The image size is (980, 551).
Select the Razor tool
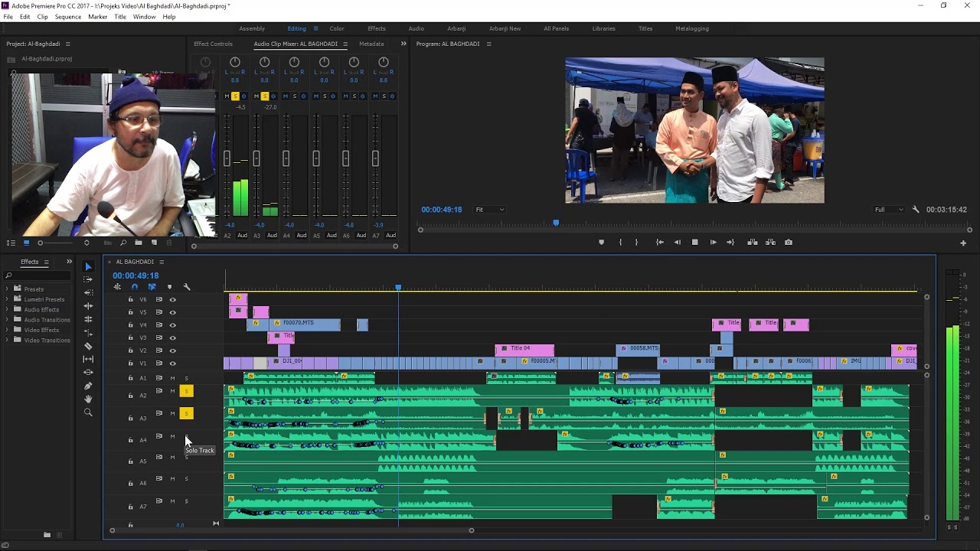(88, 346)
